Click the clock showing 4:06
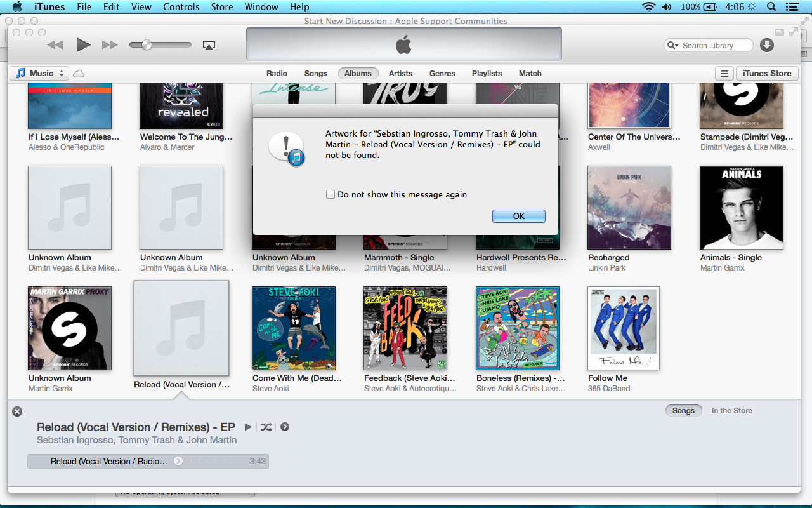Viewport: 812px width, 508px height. [x=734, y=7]
